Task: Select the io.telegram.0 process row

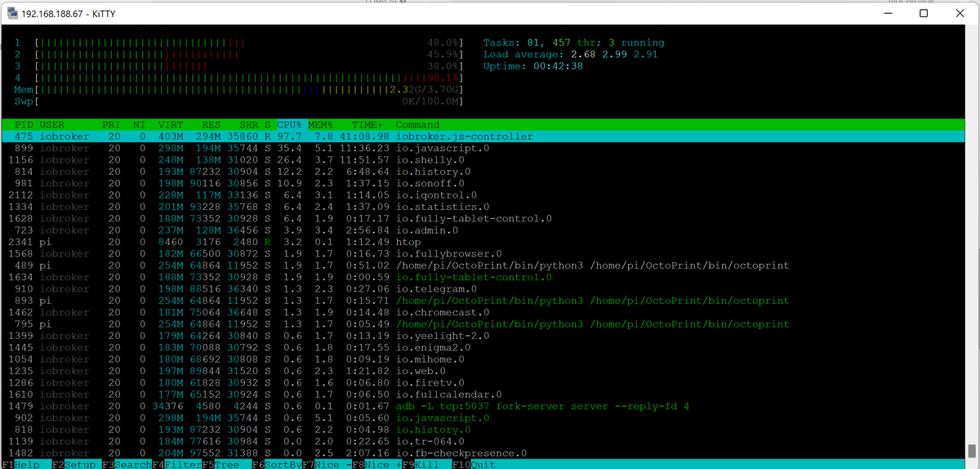Action: click(x=482, y=289)
